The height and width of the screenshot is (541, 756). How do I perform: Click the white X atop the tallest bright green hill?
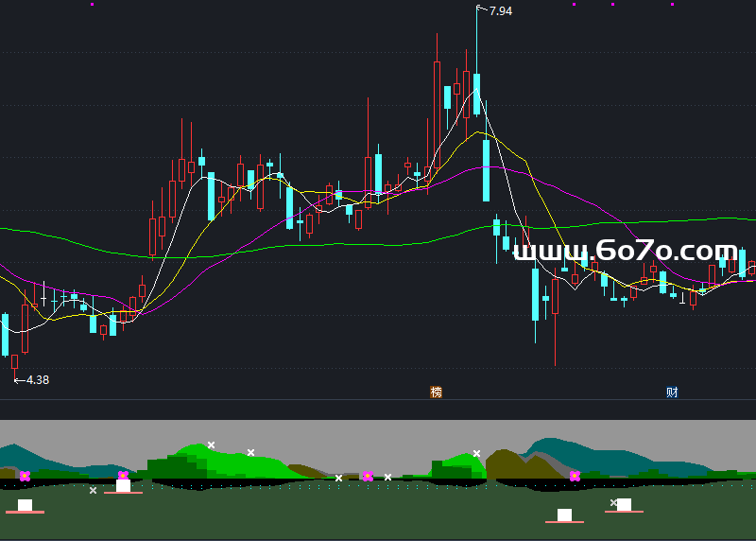point(212,445)
